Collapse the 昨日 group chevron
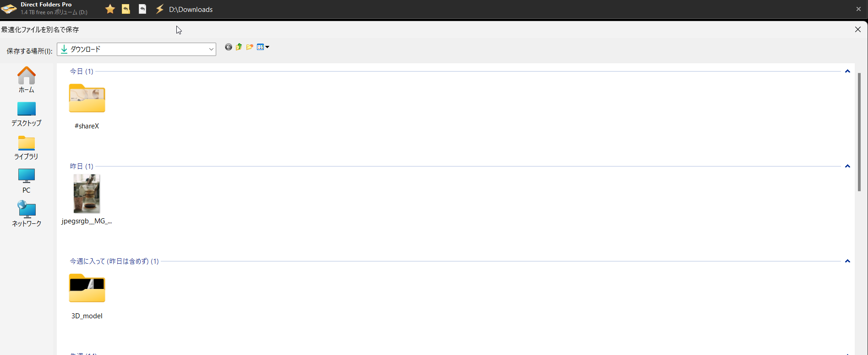The image size is (868, 355). 847,166
